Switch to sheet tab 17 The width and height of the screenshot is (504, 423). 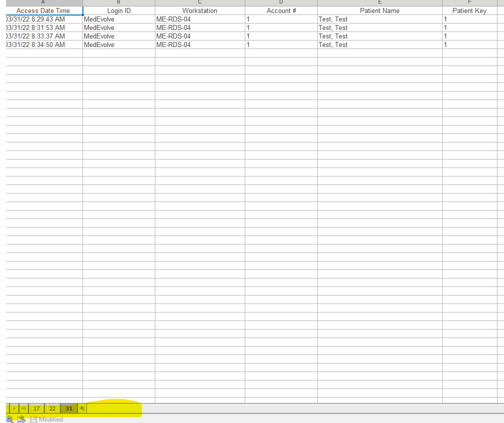pos(36,408)
